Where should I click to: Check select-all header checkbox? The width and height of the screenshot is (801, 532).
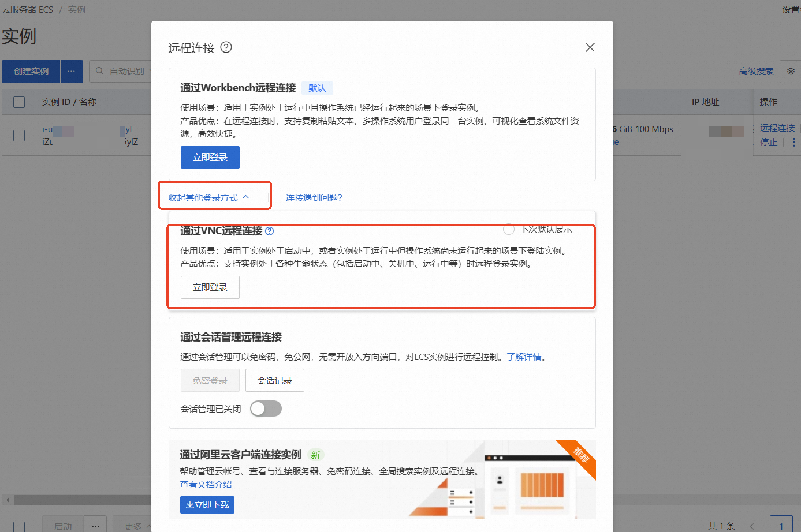point(19,102)
